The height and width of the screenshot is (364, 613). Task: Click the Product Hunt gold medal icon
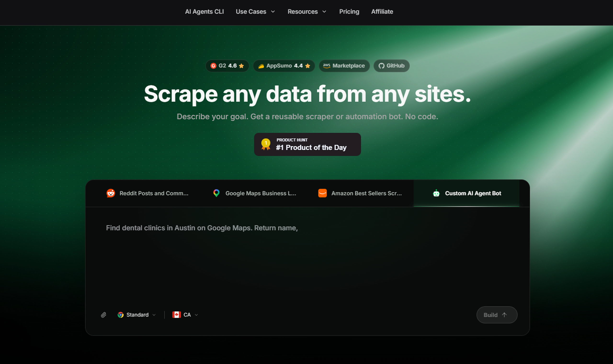tap(266, 144)
